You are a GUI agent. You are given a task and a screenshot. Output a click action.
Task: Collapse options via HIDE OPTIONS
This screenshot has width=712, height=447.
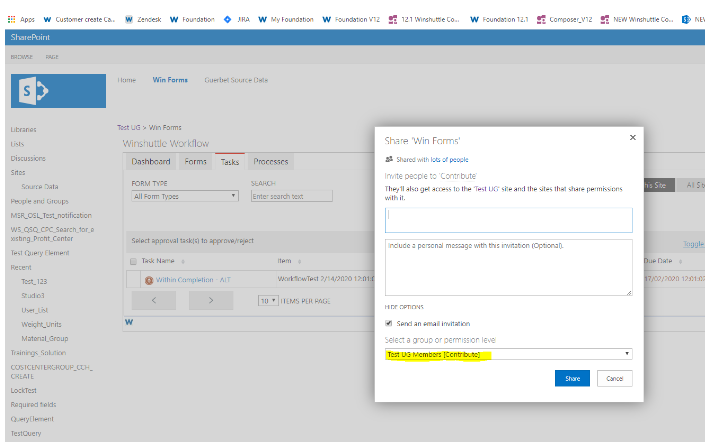point(404,307)
